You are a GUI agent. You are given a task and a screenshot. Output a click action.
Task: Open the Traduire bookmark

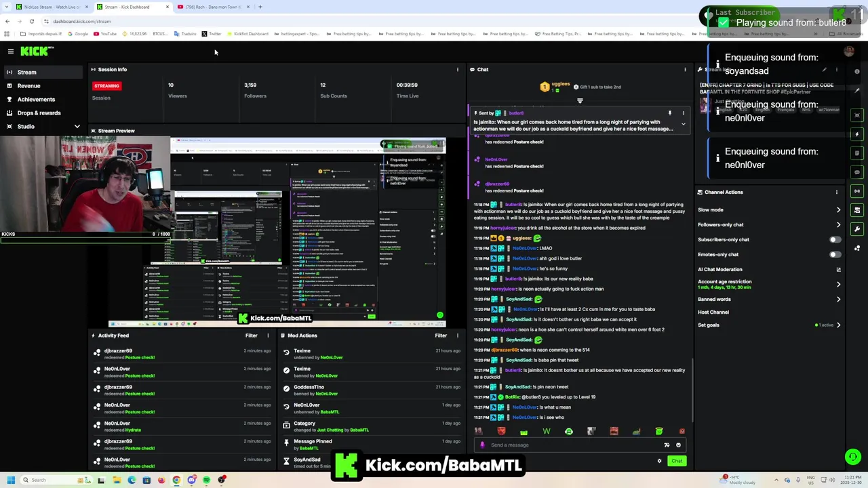click(185, 34)
